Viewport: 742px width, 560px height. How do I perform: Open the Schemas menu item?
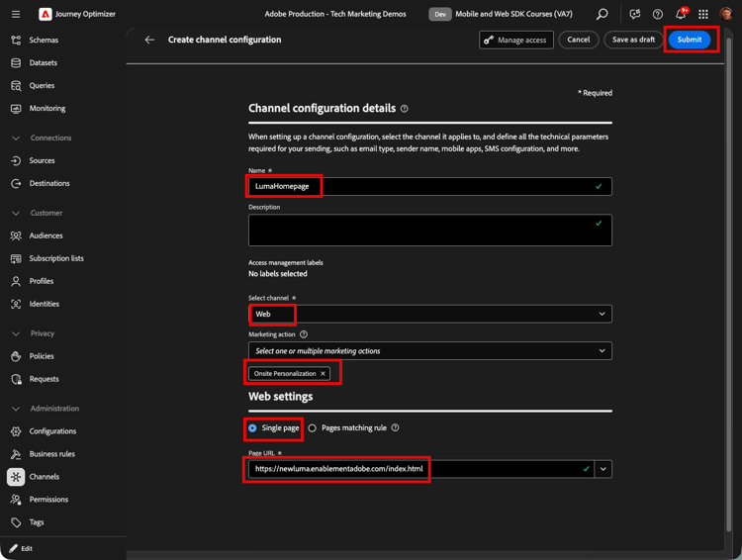click(x=44, y=41)
